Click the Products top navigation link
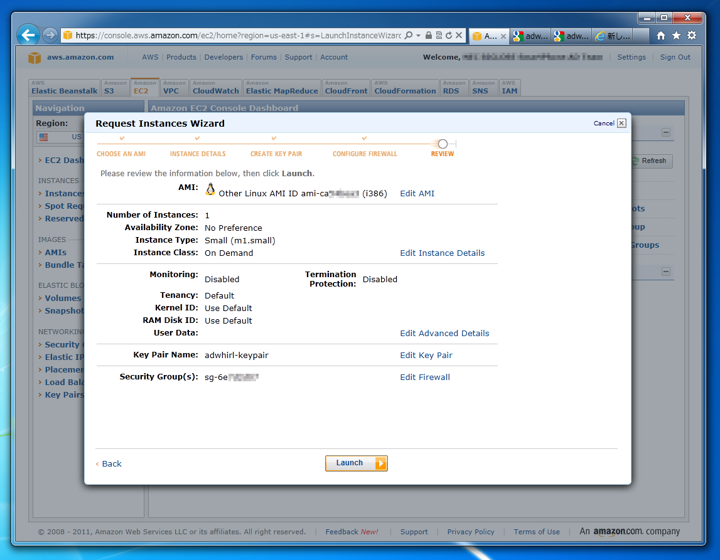720x560 pixels. [181, 57]
